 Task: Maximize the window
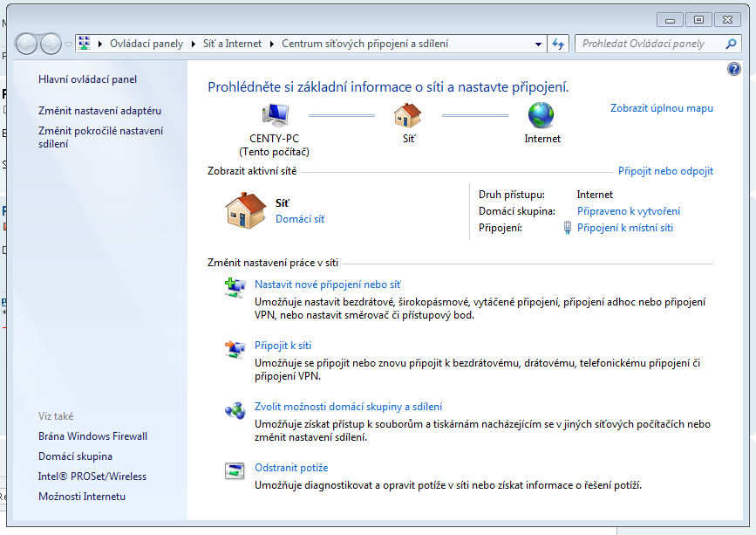698,20
